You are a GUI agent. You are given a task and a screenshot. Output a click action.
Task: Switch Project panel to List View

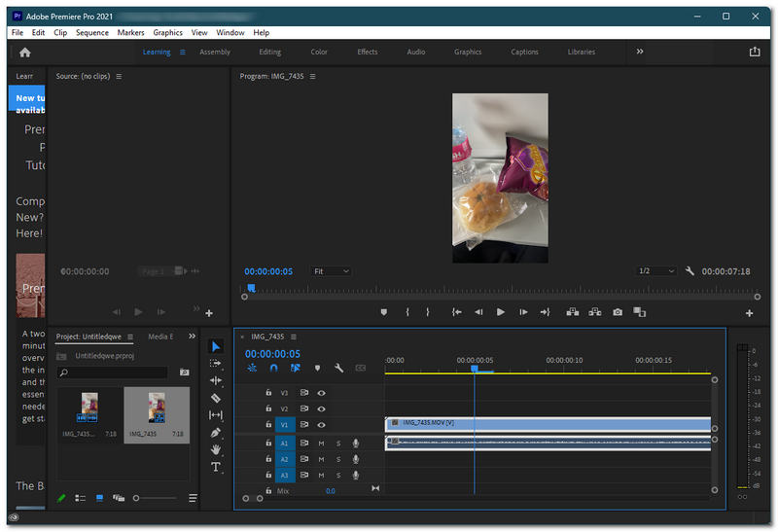tap(80, 498)
